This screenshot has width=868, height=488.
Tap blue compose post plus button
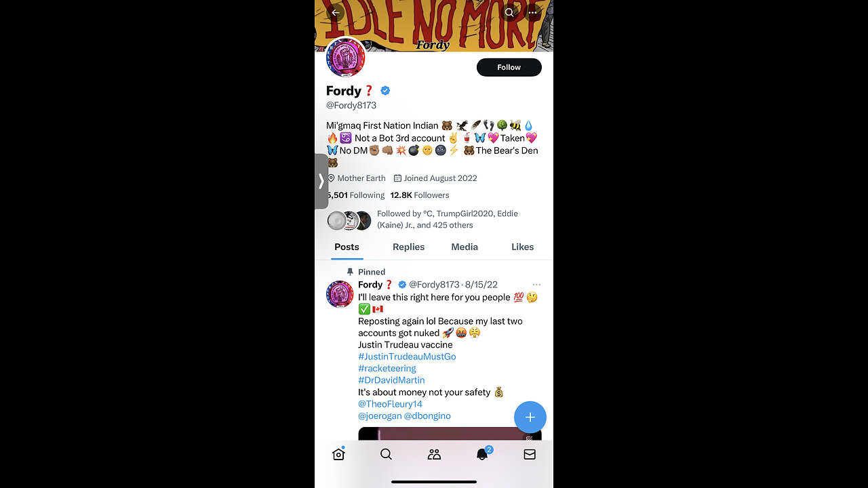click(x=530, y=417)
